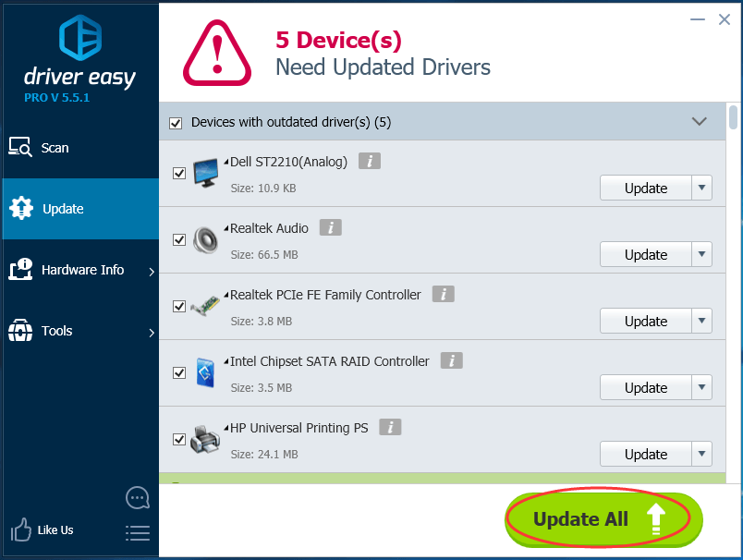The width and height of the screenshot is (743, 560).
Task: Open Update dropdown arrow for Realtek Audio
Action: point(701,254)
